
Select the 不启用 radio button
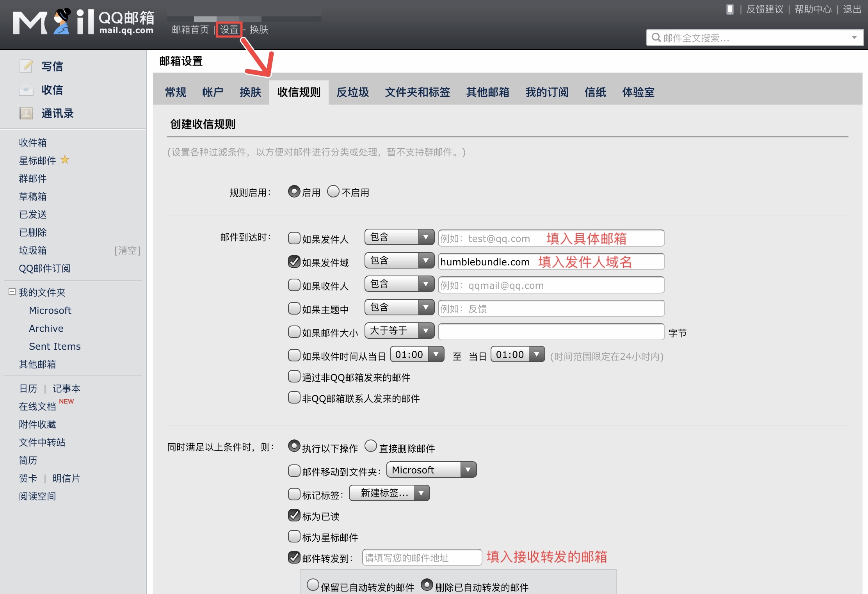[x=333, y=191]
